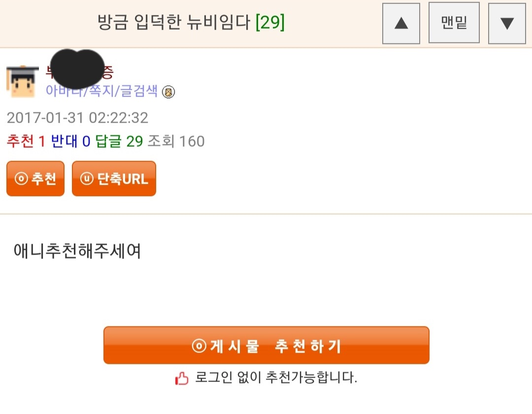Click the 답글 29 reply count
Screen dimensions: 532x414
coord(119,141)
